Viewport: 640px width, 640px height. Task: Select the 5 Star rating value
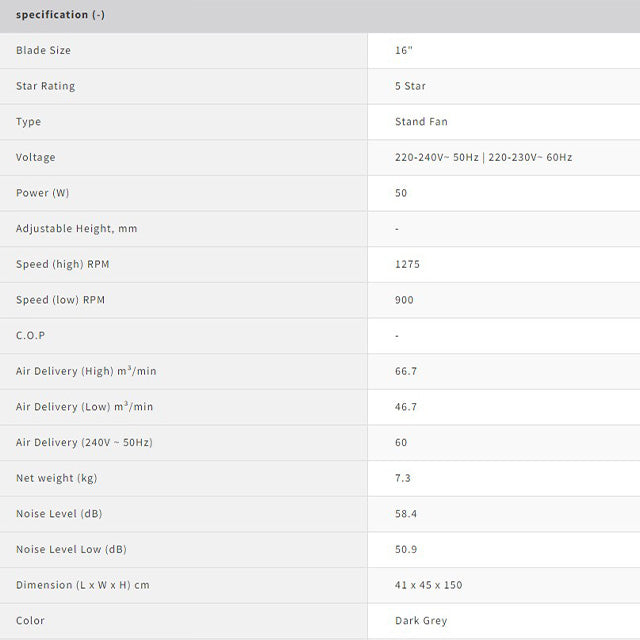click(410, 86)
